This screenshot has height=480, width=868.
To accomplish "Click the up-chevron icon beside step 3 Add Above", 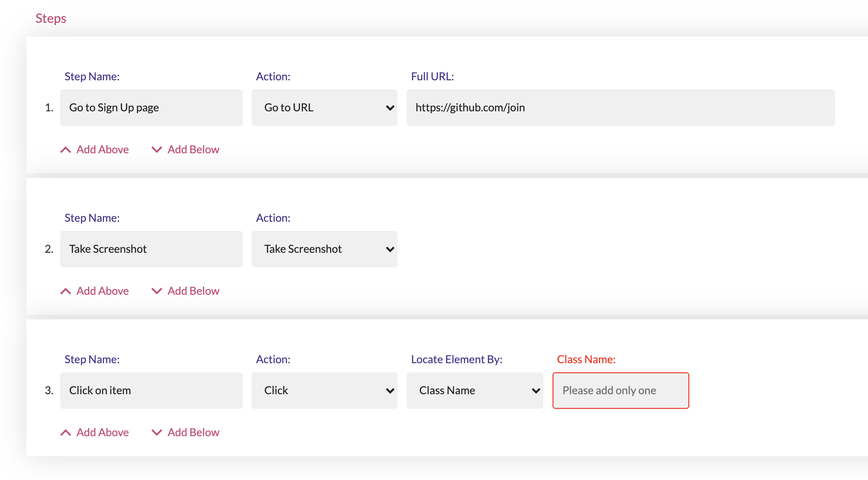I will pos(65,432).
